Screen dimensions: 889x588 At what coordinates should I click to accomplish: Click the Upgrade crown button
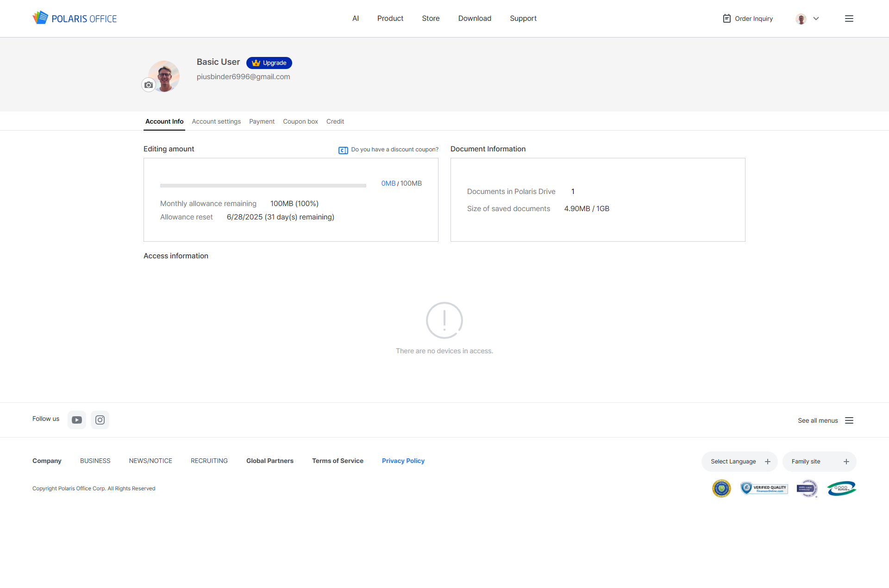click(x=269, y=63)
